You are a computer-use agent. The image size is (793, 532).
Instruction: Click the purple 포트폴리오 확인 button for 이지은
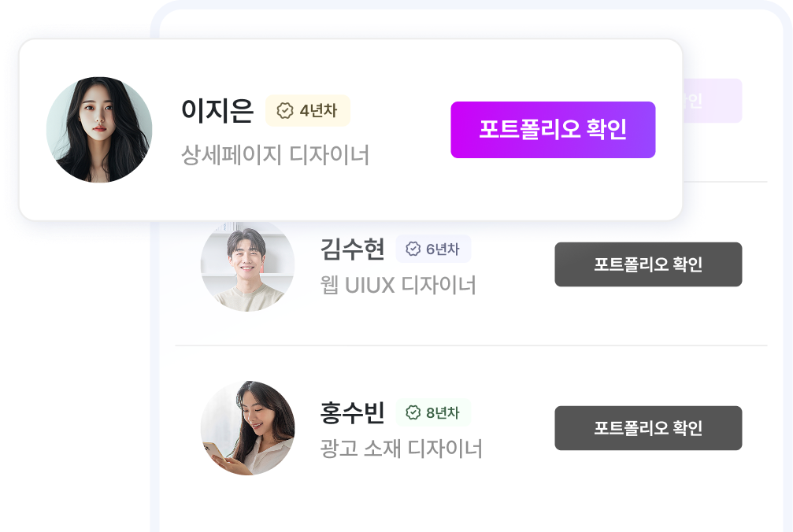pos(553,128)
